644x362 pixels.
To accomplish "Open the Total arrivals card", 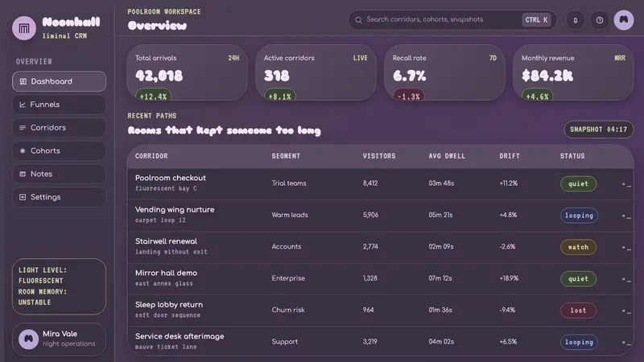I will [x=188, y=72].
